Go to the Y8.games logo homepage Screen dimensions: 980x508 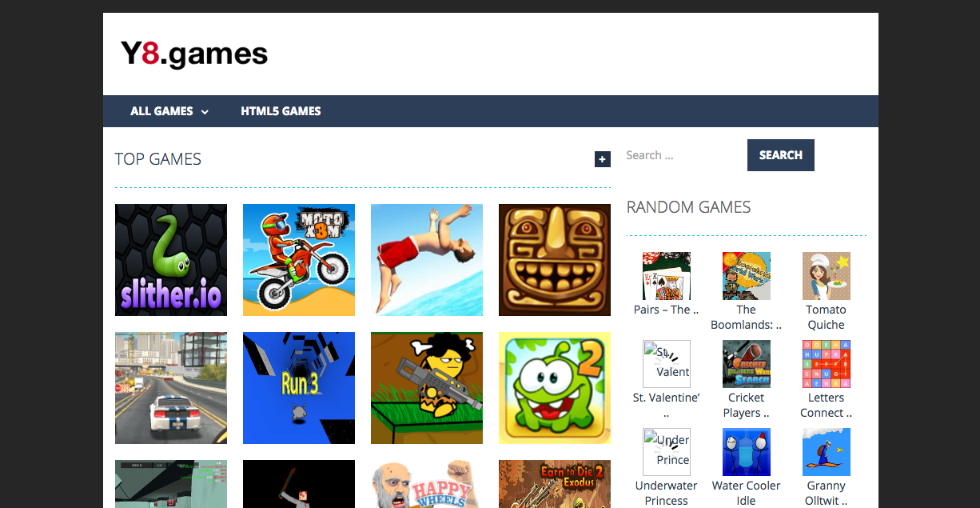[194, 54]
